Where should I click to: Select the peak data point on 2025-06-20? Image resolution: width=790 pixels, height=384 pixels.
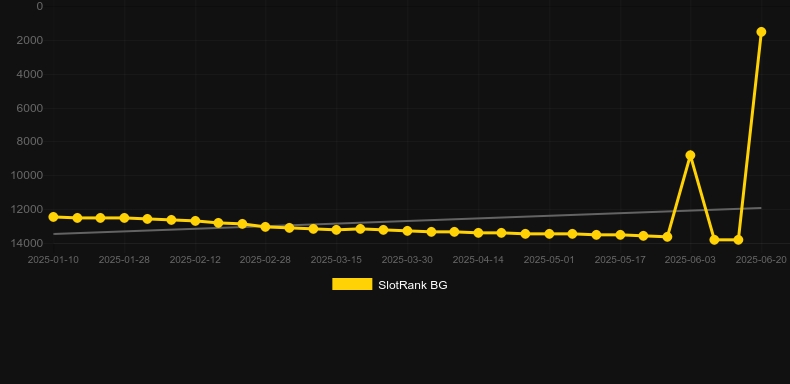tap(761, 32)
